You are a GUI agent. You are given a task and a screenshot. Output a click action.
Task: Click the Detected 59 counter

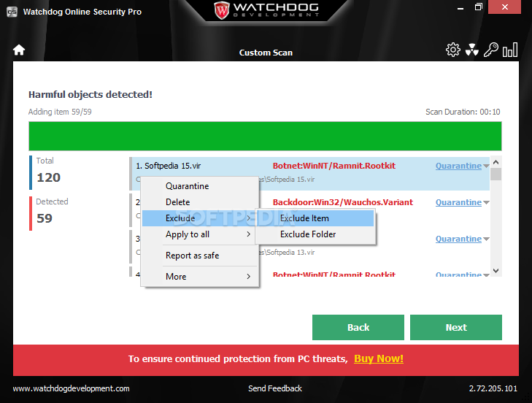pyautogui.click(x=49, y=212)
